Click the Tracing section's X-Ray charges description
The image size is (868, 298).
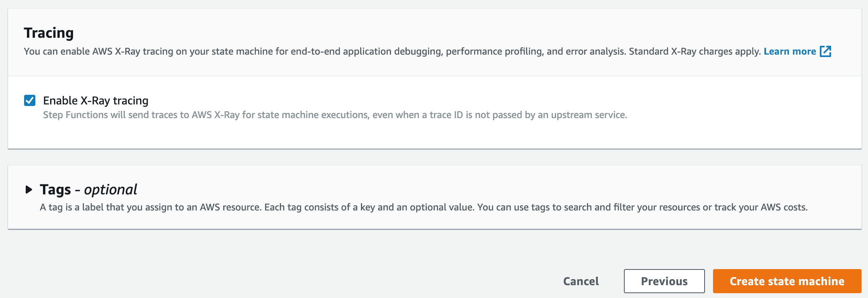[x=392, y=51]
